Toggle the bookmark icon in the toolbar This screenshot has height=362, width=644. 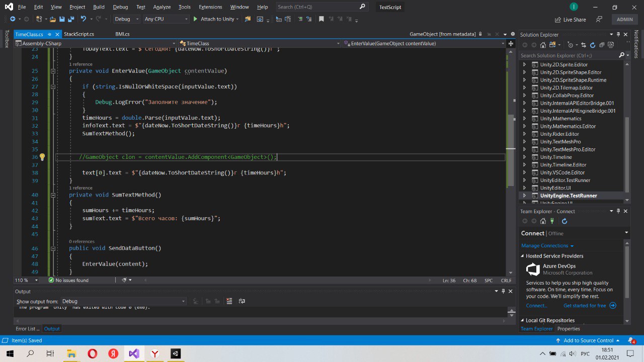(321, 19)
